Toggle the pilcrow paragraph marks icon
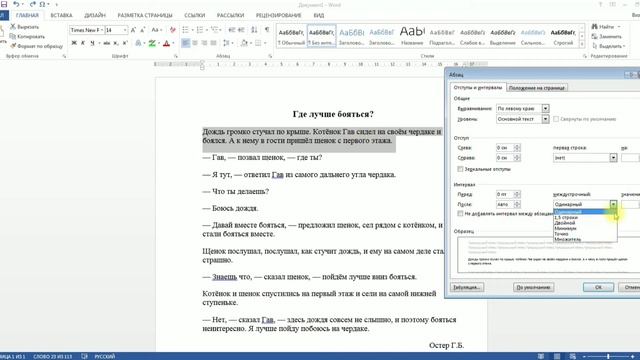Screen dimensions: 640x360 267,30
